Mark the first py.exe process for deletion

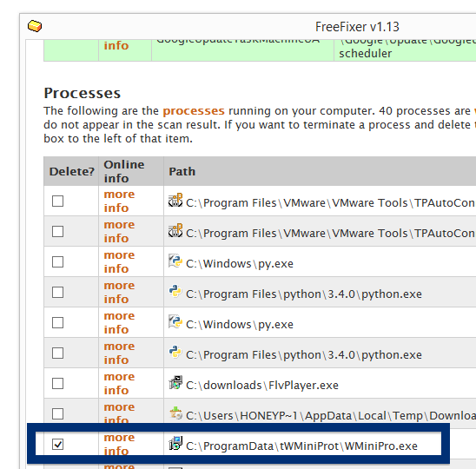pos(57,261)
